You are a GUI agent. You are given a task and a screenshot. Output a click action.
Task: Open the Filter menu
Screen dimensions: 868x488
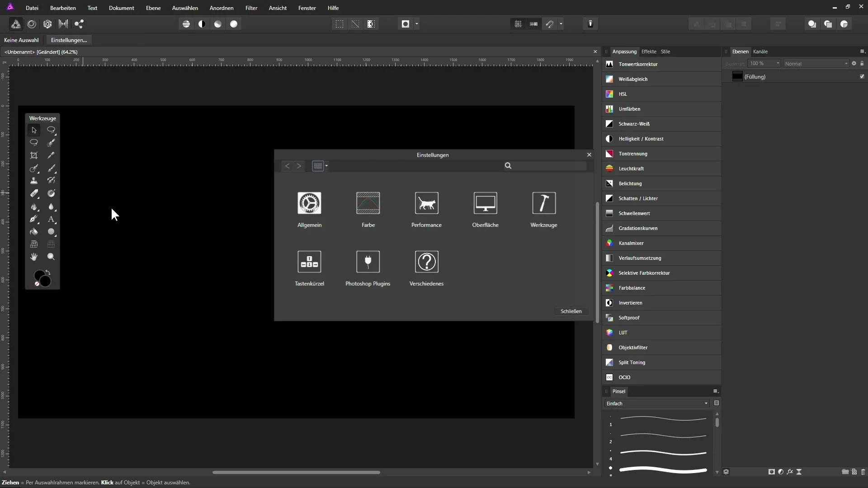pyautogui.click(x=251, y=8)
